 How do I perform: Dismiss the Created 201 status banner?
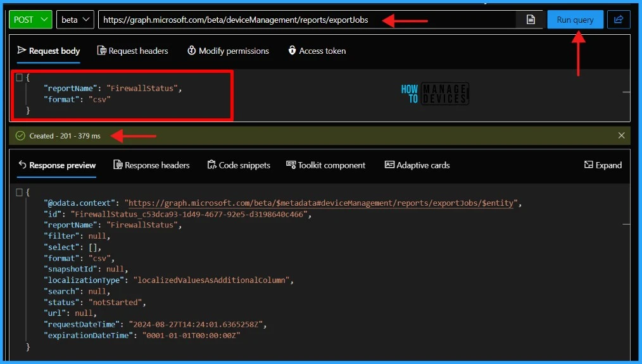[x=621, y=135]
